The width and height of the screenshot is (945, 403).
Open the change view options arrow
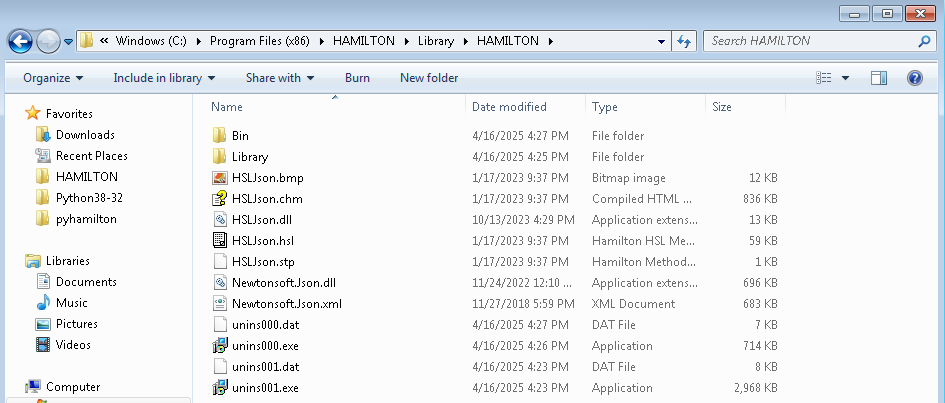[845, 78]
